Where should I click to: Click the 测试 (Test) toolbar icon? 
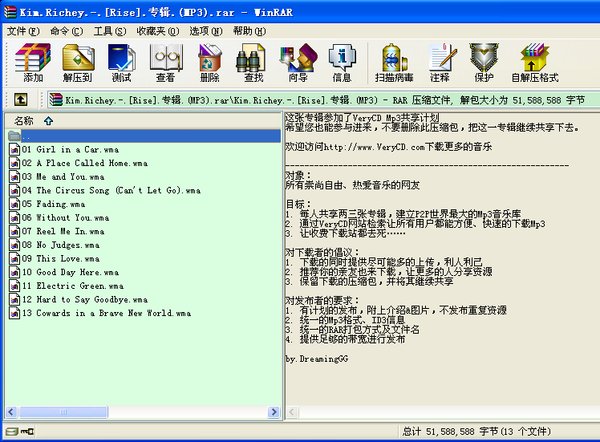(x=122, y=63)
